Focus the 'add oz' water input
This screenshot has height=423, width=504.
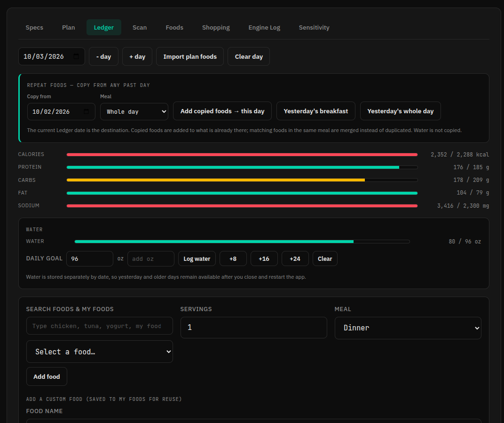[151, 259]
